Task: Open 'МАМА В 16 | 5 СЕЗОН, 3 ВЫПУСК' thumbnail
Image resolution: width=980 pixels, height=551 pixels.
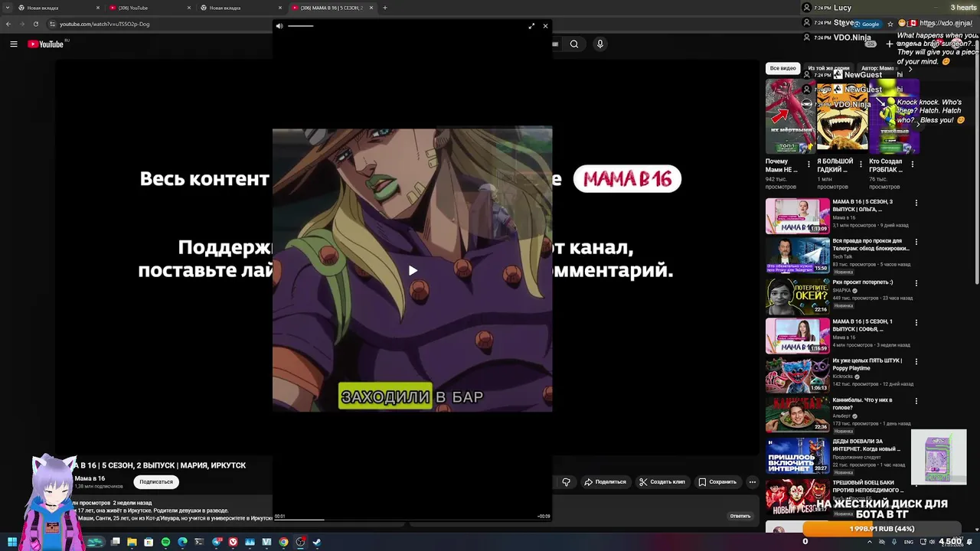Action: [798, 217]
